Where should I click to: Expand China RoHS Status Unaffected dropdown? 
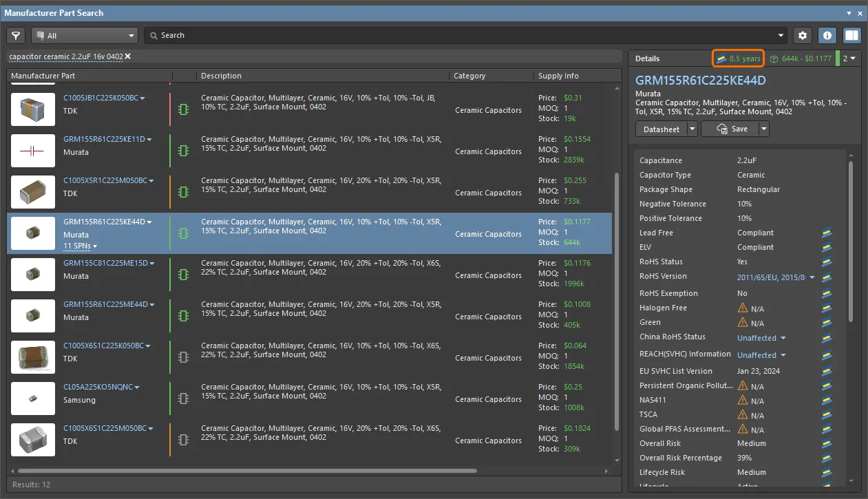coord(783,338)
